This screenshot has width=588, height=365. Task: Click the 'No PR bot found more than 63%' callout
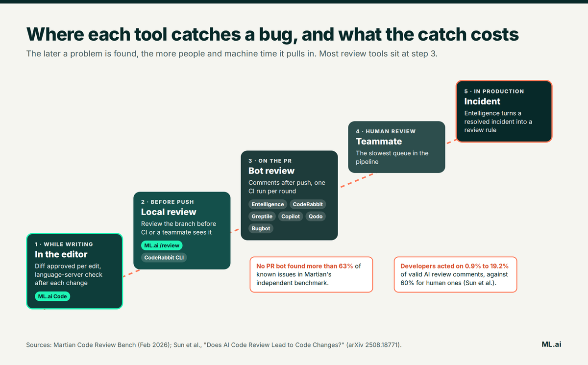[x=311, y=274]
